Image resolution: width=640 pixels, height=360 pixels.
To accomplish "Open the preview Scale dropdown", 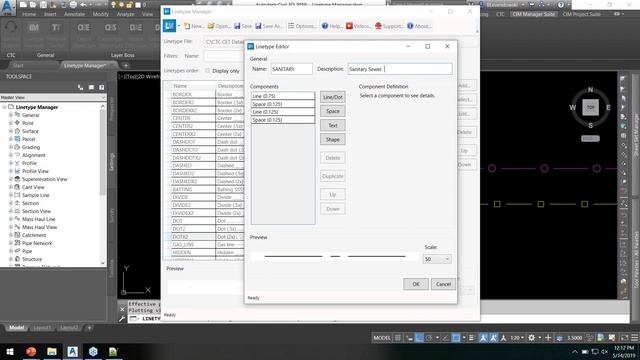I will pyautogui.click(x=437, y=259).
